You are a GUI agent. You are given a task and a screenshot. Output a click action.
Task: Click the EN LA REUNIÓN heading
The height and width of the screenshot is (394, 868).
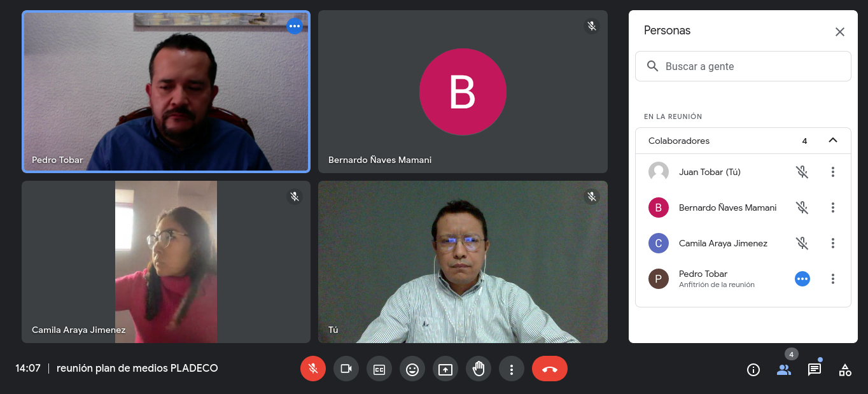click(x=673, y=116)
